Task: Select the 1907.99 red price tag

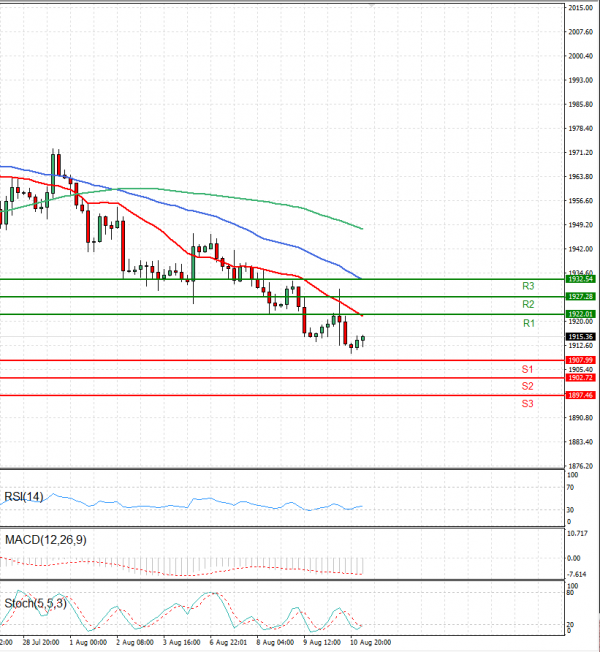Action: coord(580,360)
